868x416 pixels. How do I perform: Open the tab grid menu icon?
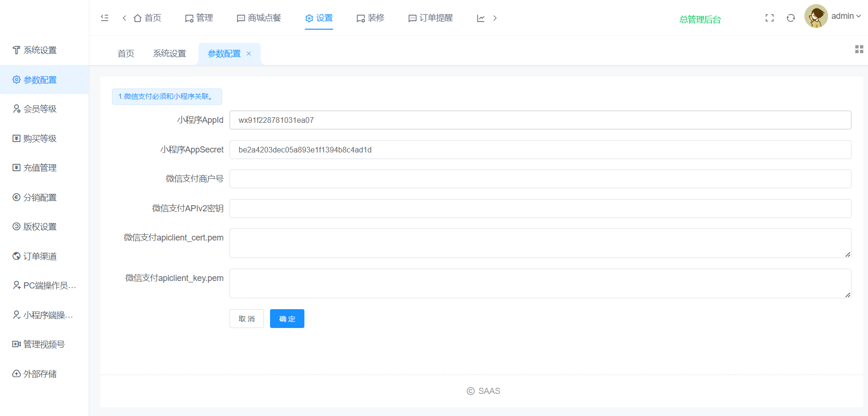point(859,49)
